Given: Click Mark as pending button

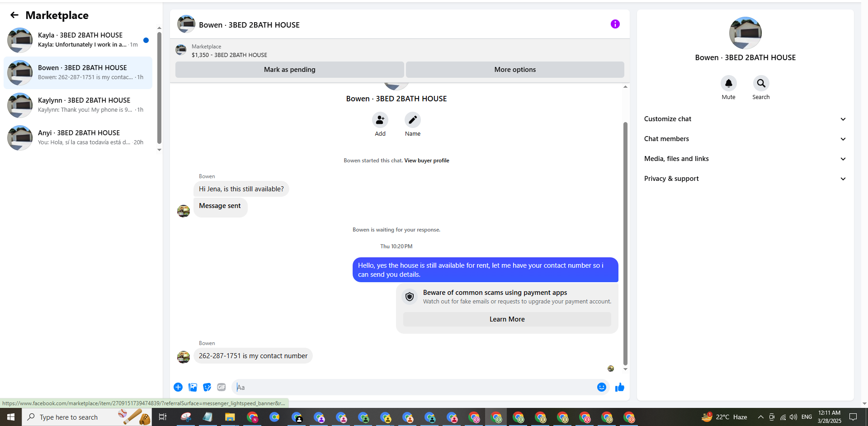Looking at the screenshot, I should (x=289, y=70).
